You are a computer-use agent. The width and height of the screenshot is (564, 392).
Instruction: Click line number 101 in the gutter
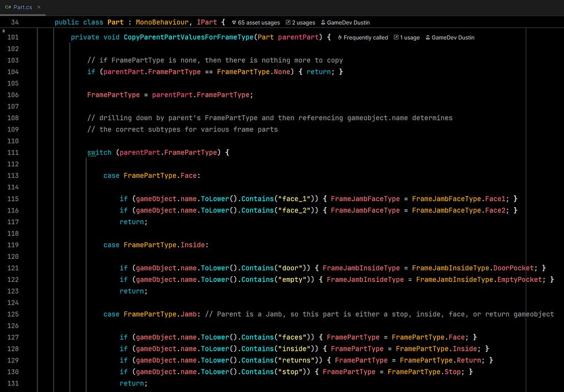tap(13, 37)
